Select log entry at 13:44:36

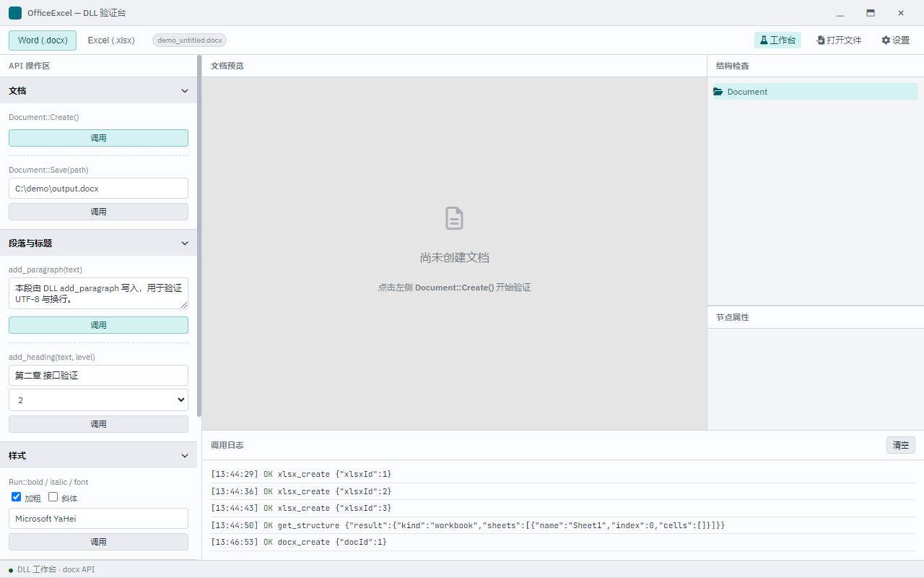click(x=562, y=491)
